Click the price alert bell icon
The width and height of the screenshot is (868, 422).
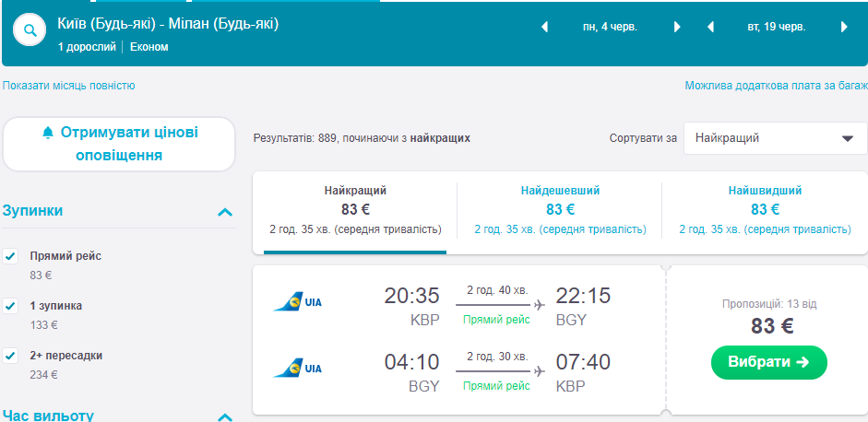click(48, 133)
